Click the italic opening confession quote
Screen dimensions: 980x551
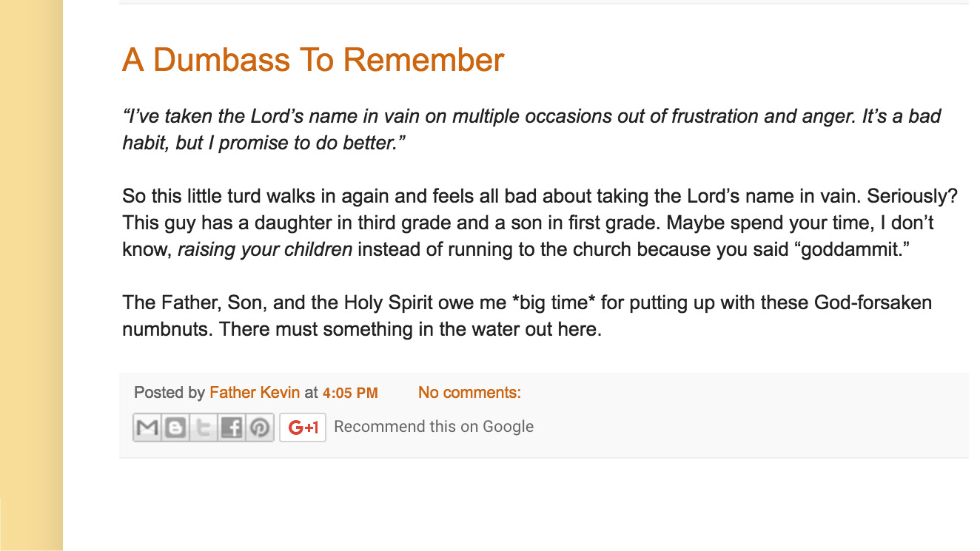(x=531, y=129)
